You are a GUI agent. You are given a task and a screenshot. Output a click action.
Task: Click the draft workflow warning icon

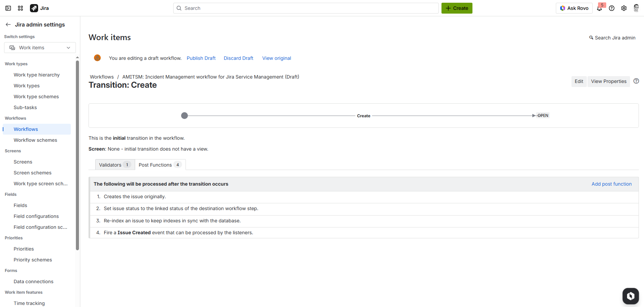pos(97,58)
